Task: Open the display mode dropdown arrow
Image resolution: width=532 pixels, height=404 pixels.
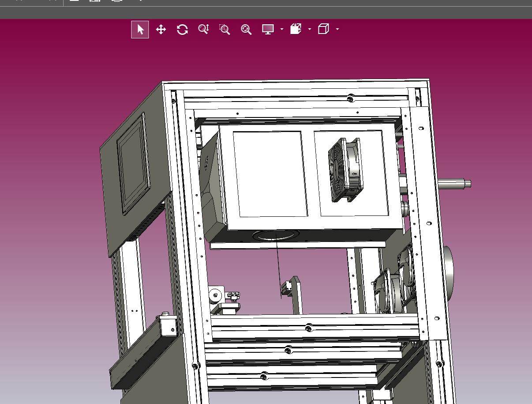Action: coord(282,30)
